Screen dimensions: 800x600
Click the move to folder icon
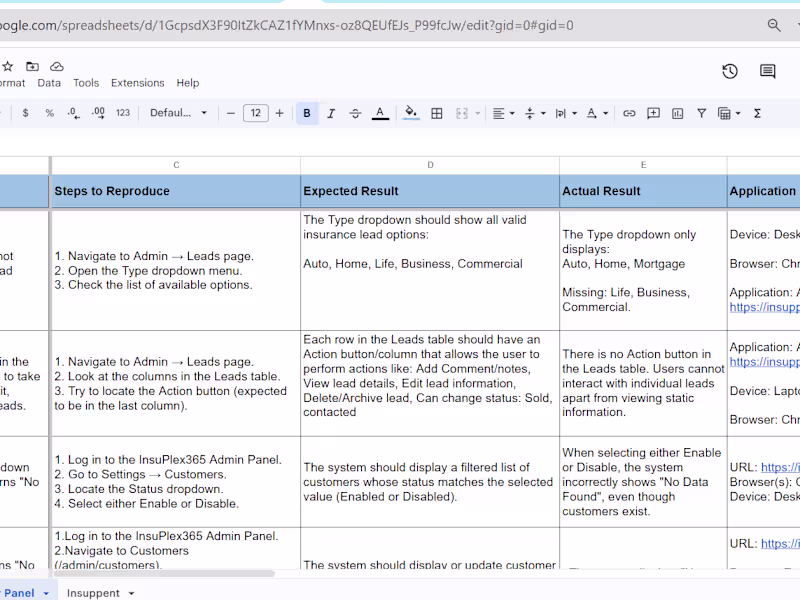pos(32,66)
